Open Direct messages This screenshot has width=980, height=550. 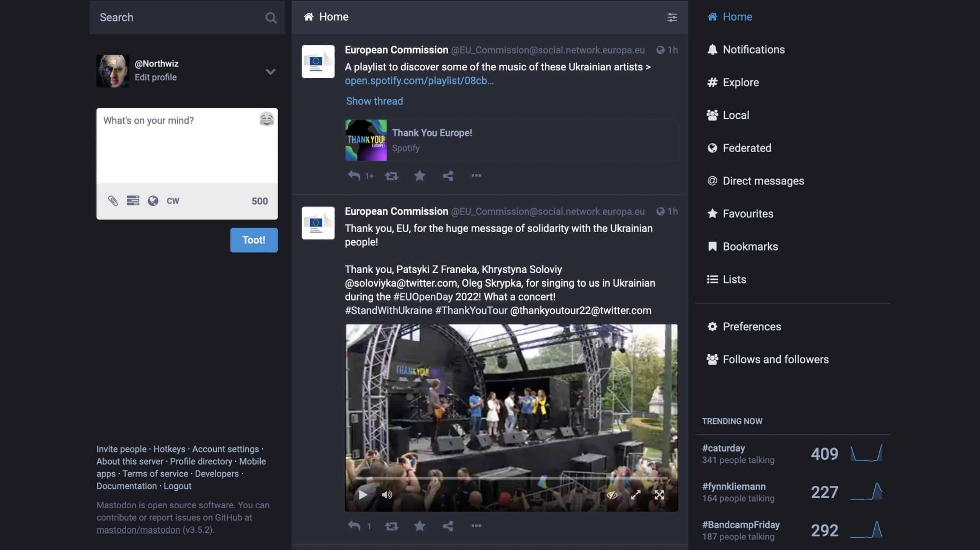pos(755,181)
